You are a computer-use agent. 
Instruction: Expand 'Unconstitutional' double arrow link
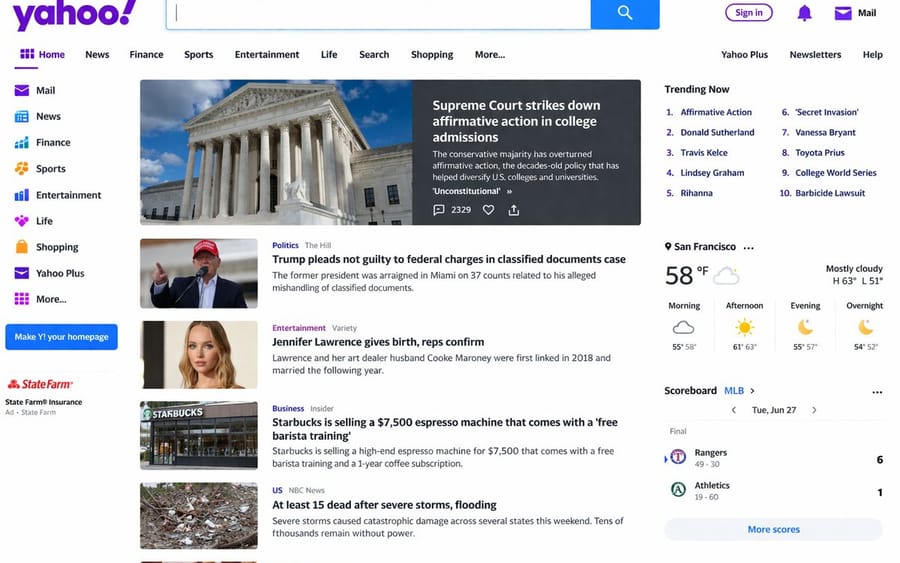(509, 192)
